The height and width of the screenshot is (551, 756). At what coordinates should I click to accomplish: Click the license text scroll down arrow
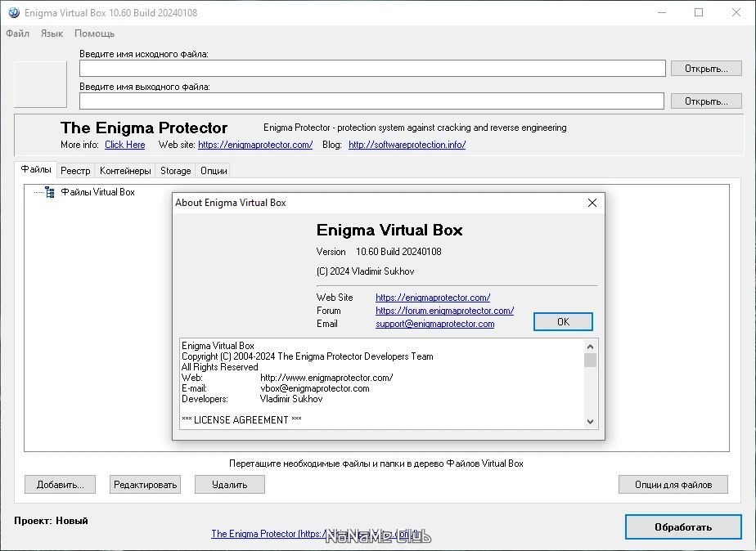point(590,422)
